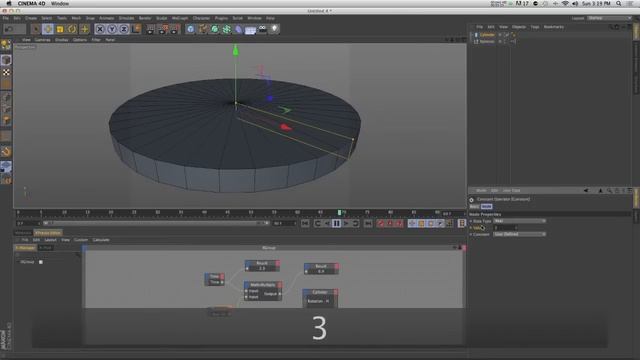The width and height of the screenshot is (640, 360).
Task: Open Edit Render Settings icon
Action: (175, 29)
